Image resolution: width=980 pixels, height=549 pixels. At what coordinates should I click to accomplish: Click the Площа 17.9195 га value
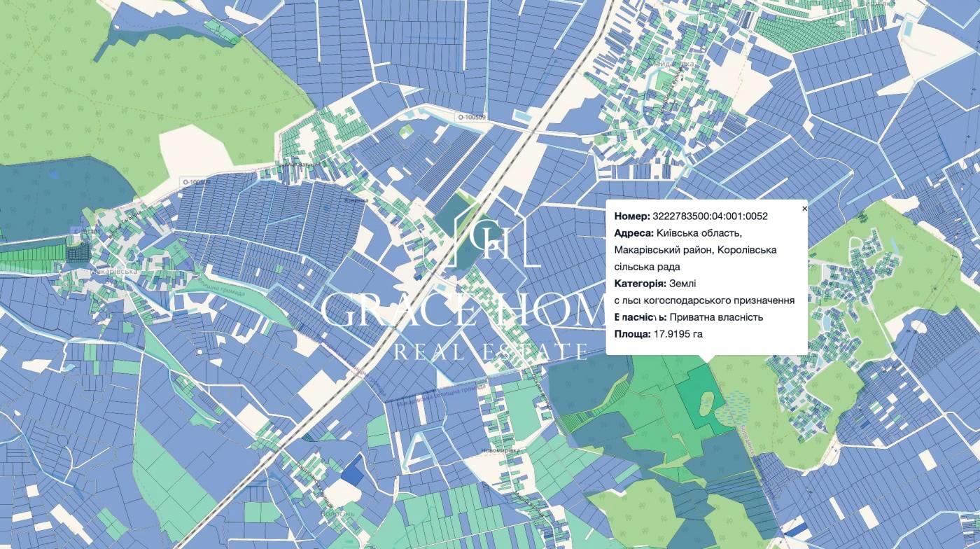[678, 334]
